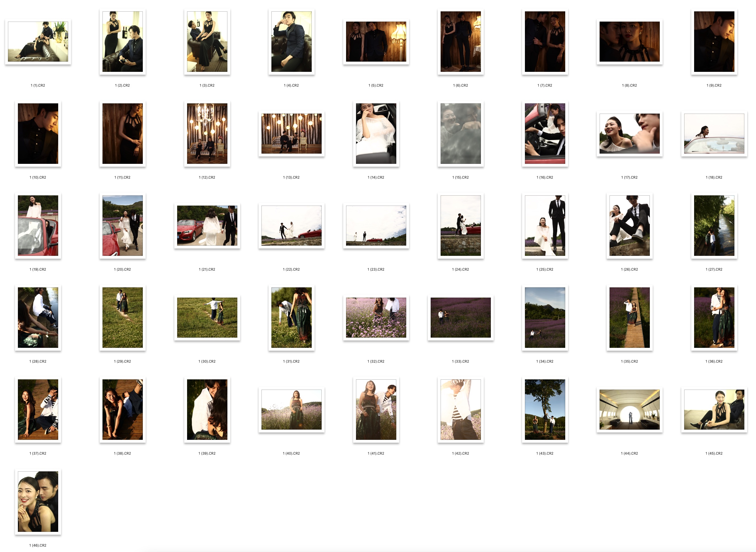Select thumbnail 1 (16).CR2 red convertible
This screenshot has width=756, height=552.
545,133
